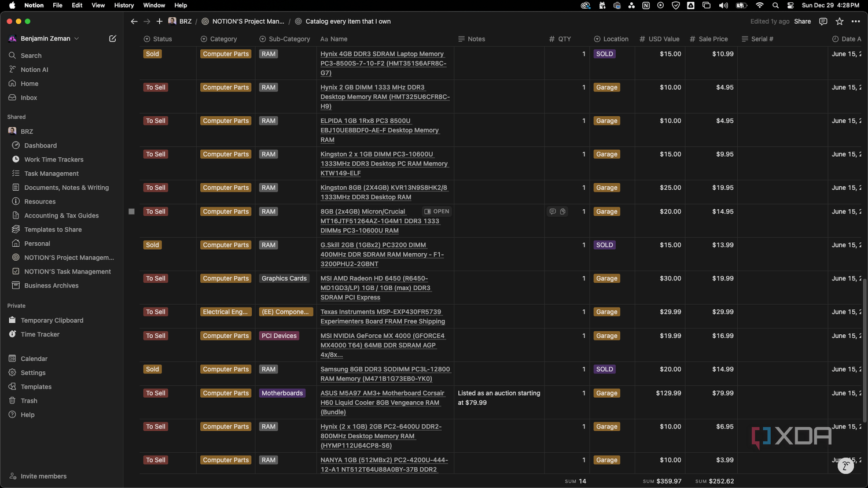868x488 pixels.
Task: Open the Resources page
Action: 40,202
